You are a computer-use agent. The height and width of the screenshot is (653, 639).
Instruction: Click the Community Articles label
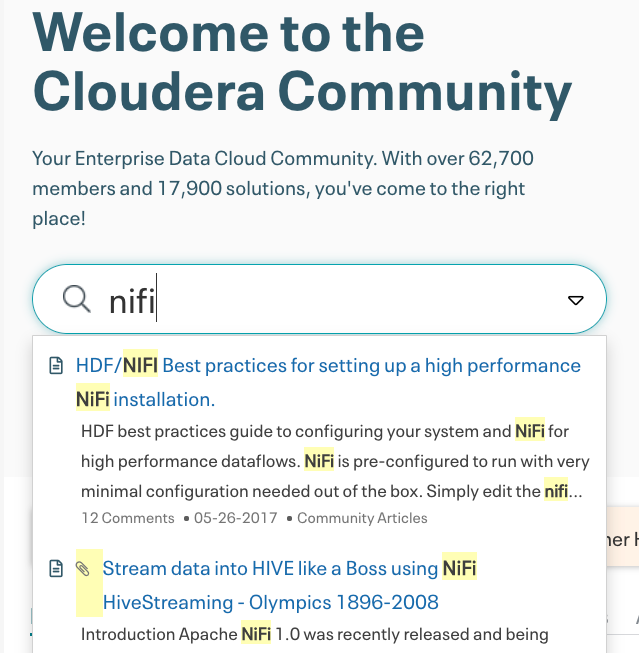click(362, 518)
